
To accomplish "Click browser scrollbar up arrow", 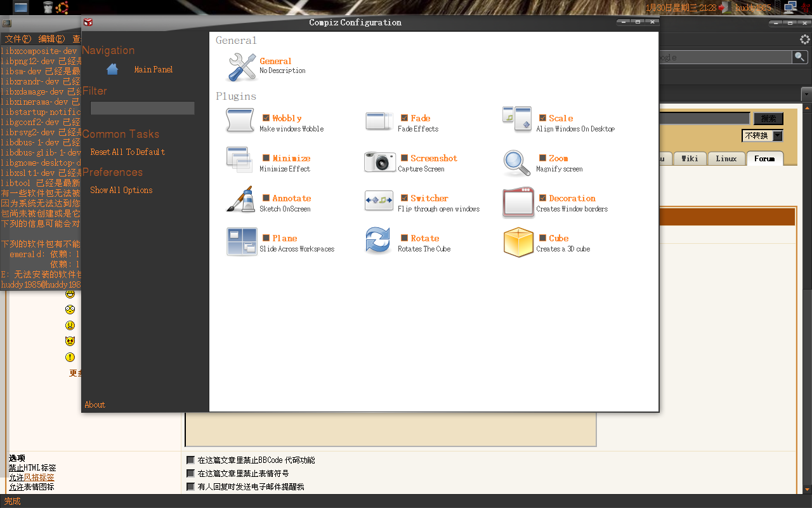I will coord(806,108).
